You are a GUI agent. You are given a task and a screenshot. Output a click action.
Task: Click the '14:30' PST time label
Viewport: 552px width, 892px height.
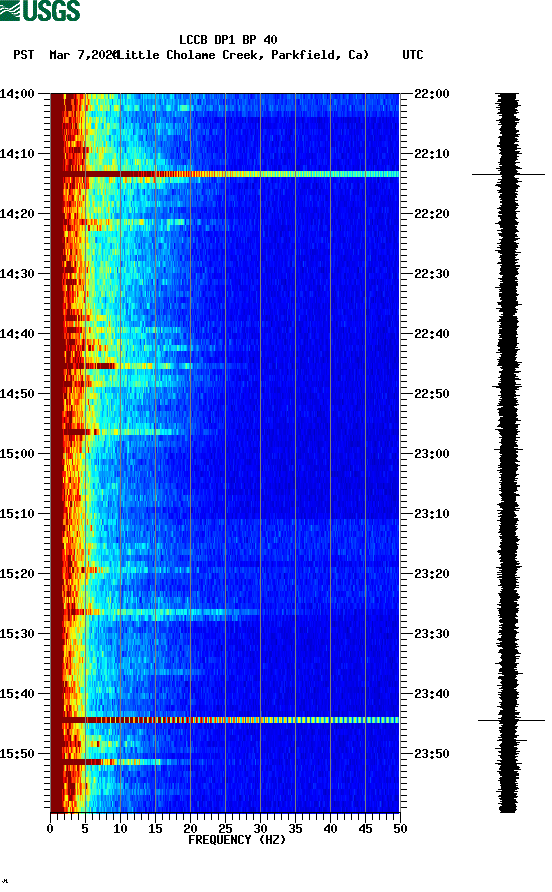pos(17,274)
